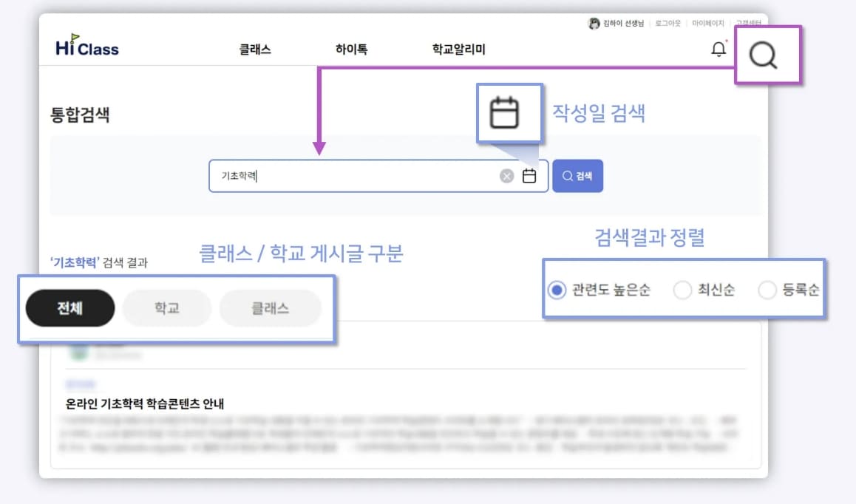Clear the search text with the X icon
The image size is (856, 504).
[x=506, y=175]
